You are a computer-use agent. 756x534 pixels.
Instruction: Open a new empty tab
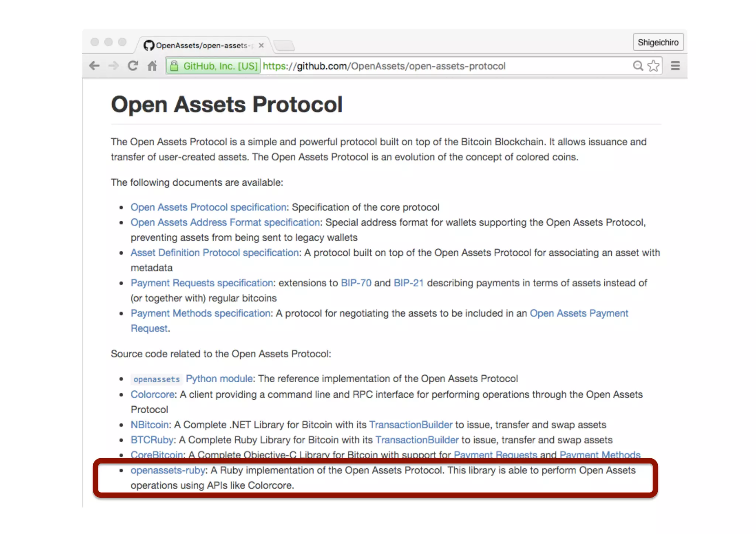(x=284, y=46)
